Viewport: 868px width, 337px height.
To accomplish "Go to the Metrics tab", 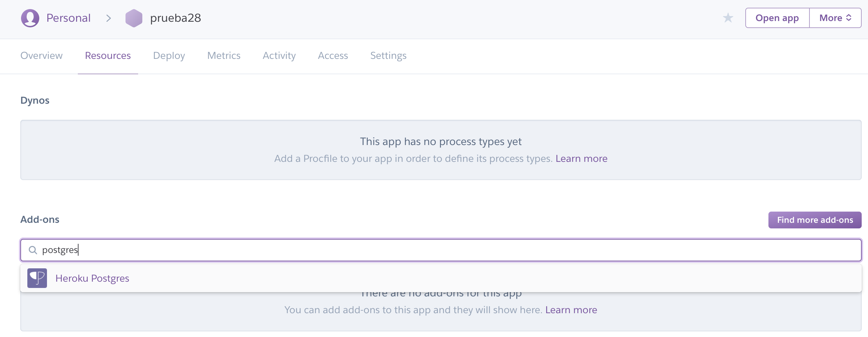I will coord(224,56).
